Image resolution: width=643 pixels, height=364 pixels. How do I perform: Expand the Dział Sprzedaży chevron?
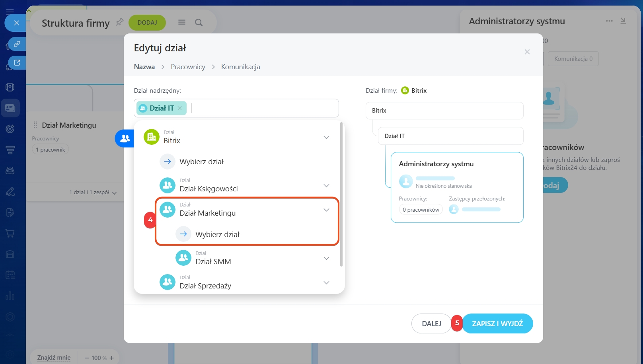326,283
